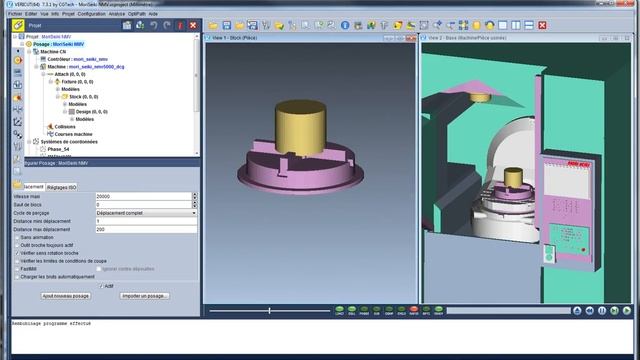Toggle the Actif checkbox
Image resolution: width=640 pixels, height=360 pixels.
(101, 286)
